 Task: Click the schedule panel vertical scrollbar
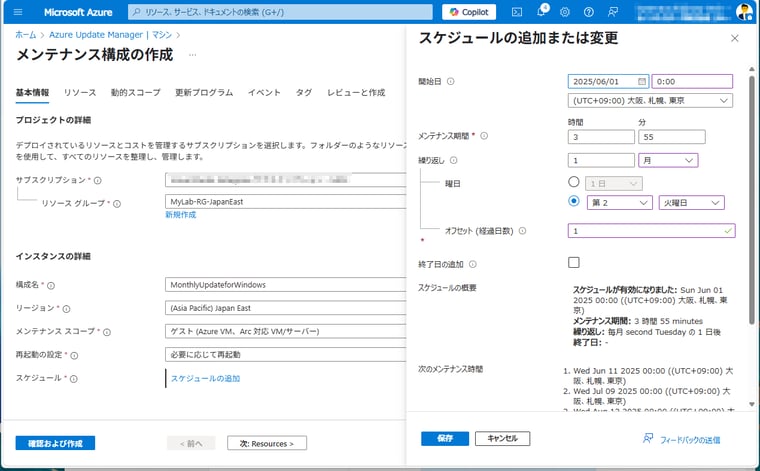(x=751, y=200)
